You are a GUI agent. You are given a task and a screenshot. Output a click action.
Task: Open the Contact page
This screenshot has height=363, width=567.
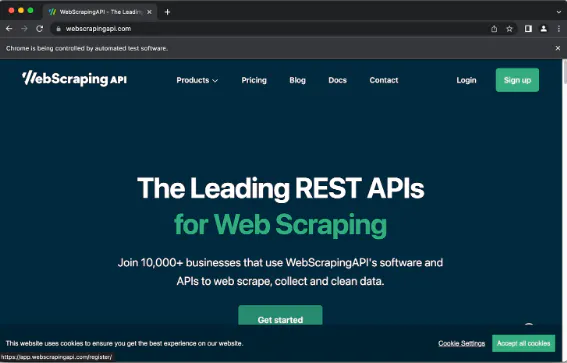pos(384,80)
